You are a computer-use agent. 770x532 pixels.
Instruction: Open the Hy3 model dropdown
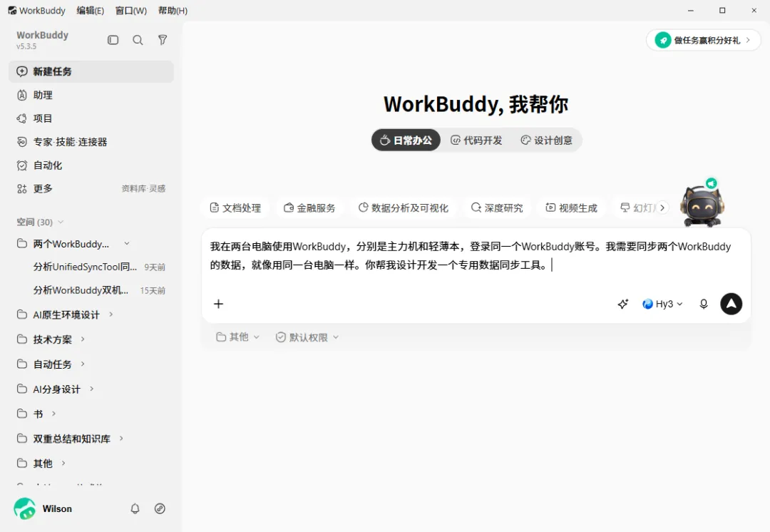(662, 304)
